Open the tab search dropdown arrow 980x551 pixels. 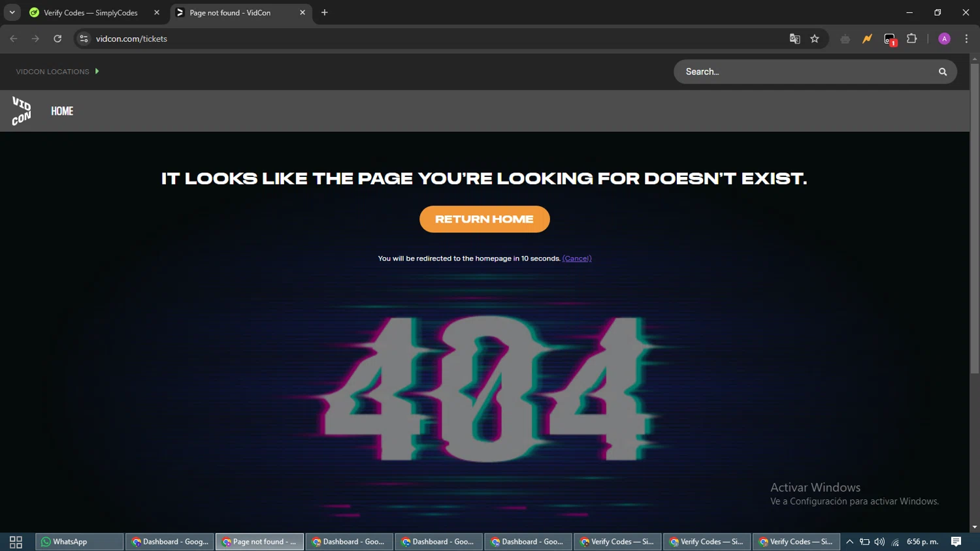(12, 12)
